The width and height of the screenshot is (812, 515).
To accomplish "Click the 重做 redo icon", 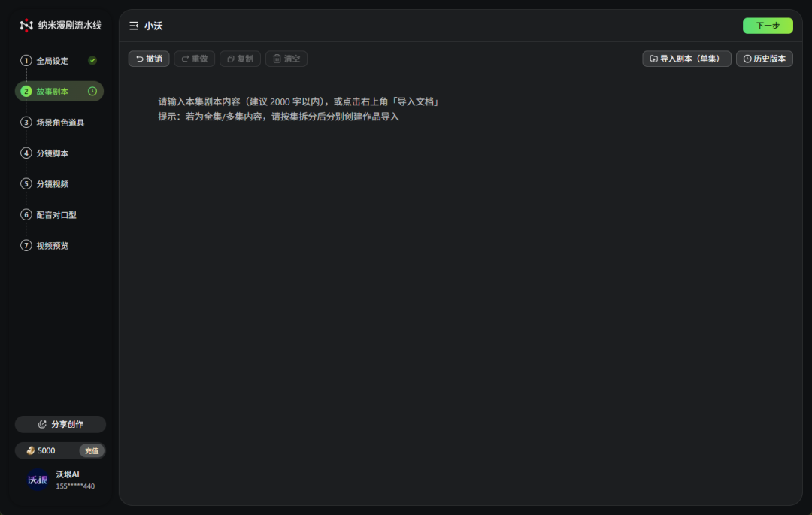I will [183, 59].
